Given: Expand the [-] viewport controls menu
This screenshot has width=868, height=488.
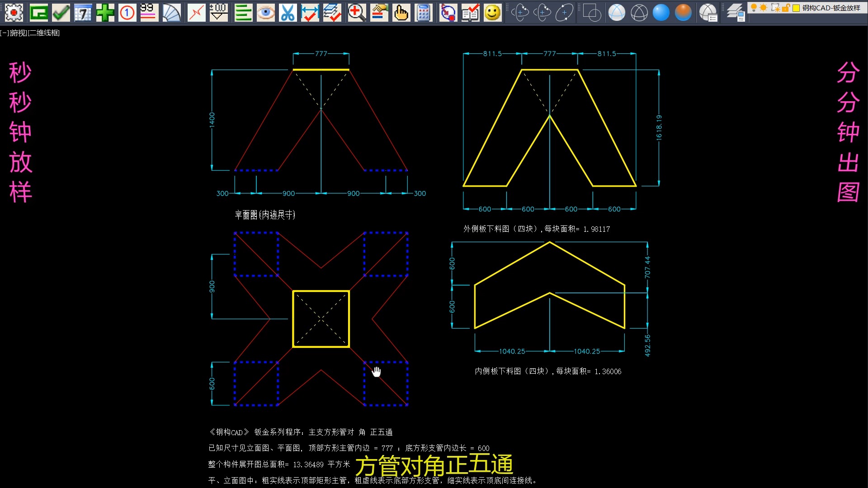Looking at the screenshot, I should point(4,33).
